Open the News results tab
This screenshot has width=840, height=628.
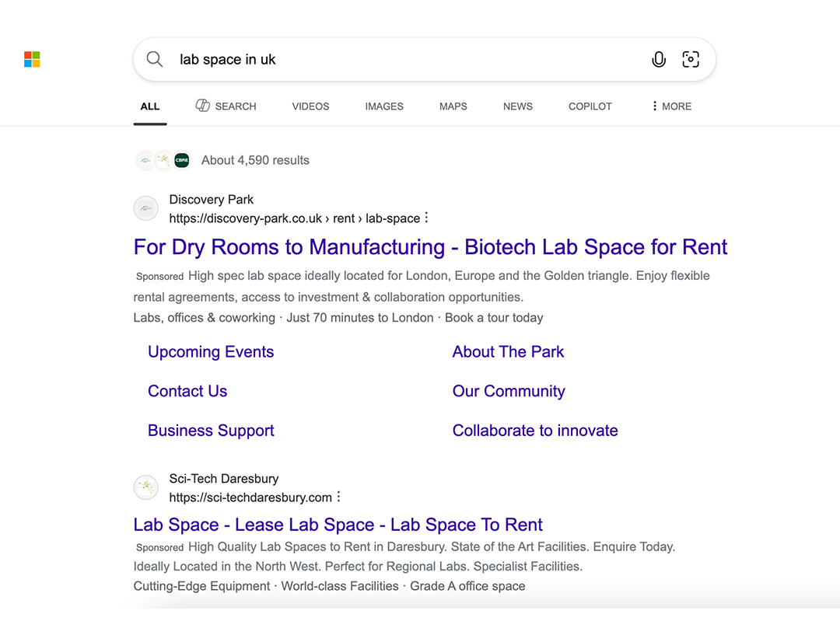(517, 106)
